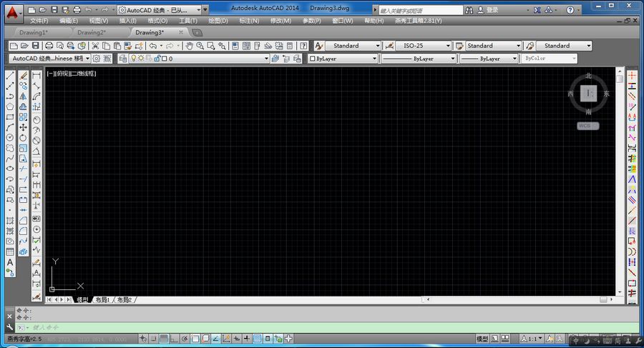Viewport: 644px width, 348px height.
Task: Select the Linear dimension tool
Action: (36, 76)
